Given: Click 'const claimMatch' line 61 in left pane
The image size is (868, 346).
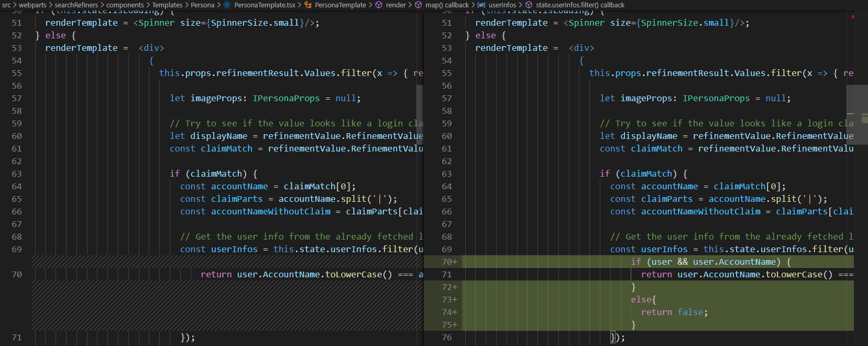Looking at the screenshot, I should 296,148.
